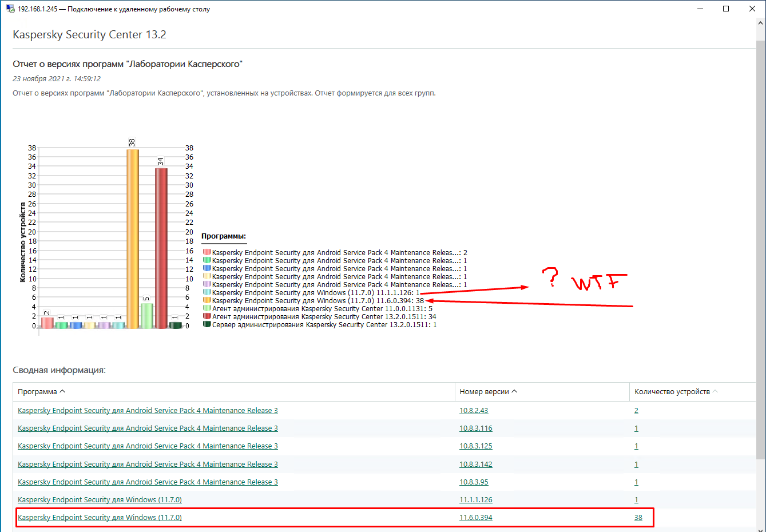Image resolution: width=766 pixels, height=532 pixels.
Task: Click the dark red legend swatch for agent 13.2.0.1511
Action: pyautogui.click(x=207, y=316)
